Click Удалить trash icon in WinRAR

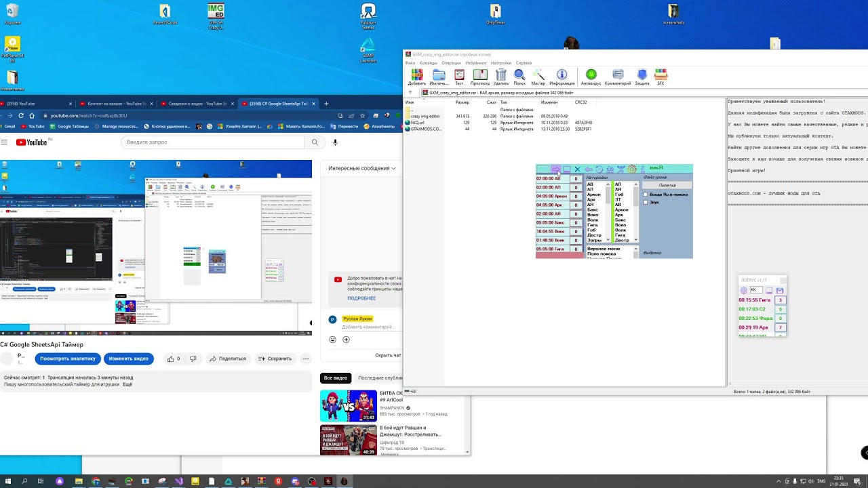[501, 77]
